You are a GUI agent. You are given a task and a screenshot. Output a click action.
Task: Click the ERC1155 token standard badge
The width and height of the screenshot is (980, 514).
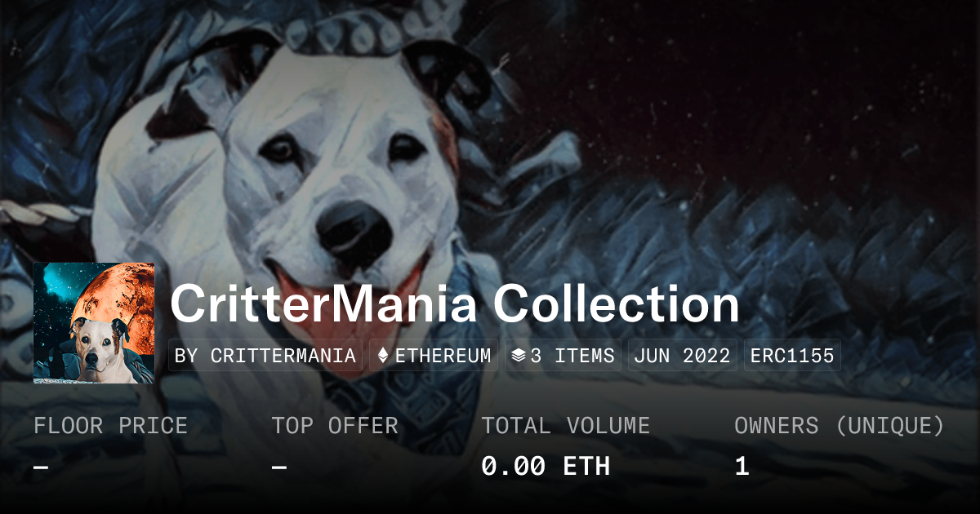coord(792,356)
